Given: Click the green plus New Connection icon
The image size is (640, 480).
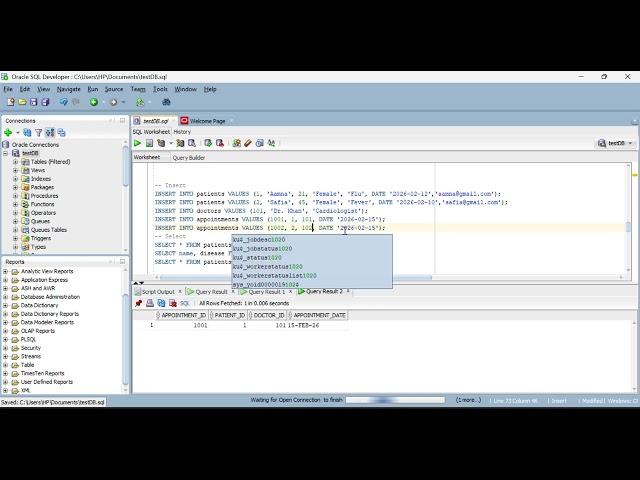Looking at the screenshot, I should [8, 133].
